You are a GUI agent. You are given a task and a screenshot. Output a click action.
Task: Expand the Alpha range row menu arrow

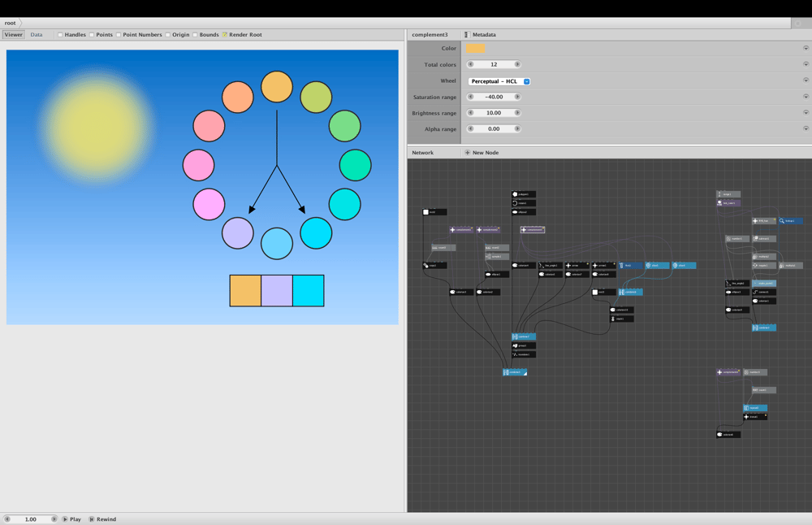click(x=806, y=128)
